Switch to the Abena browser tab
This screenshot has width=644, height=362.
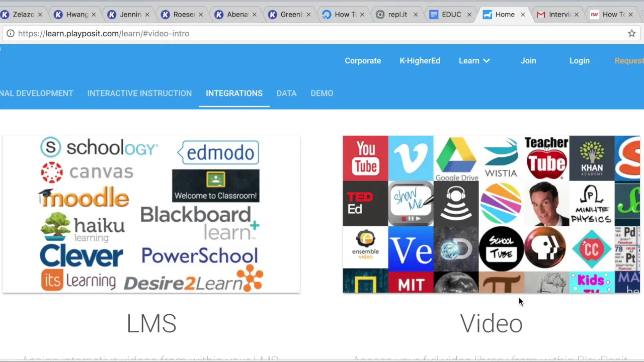pyautogui.click(x=236, y=15)
